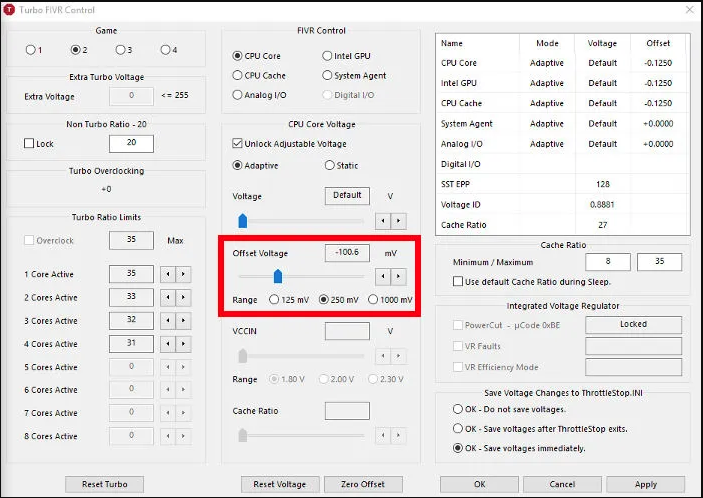The height and width of the screenshot is (498, 703).
Task: Click the Non Turbo Ratio input field
Action: pyautogui.click(x=131, y=143)
